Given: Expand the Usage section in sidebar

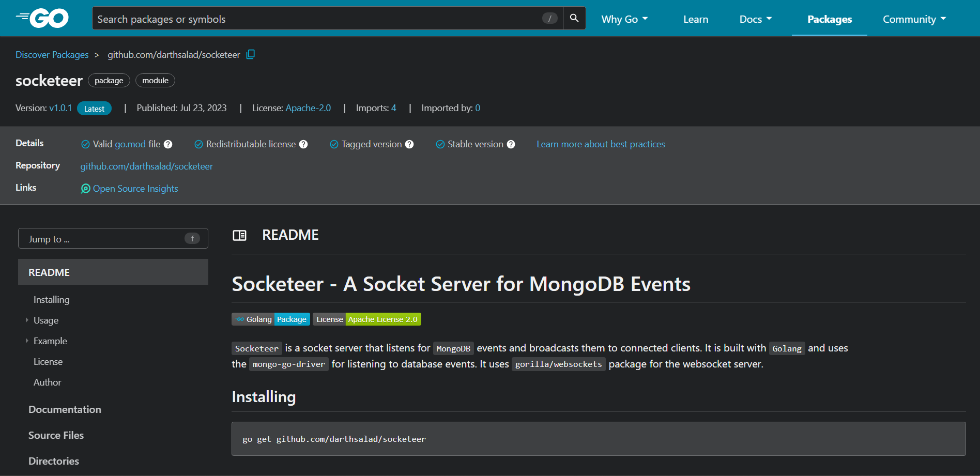Looking at the screenshot, I should (x=27, y=320).
